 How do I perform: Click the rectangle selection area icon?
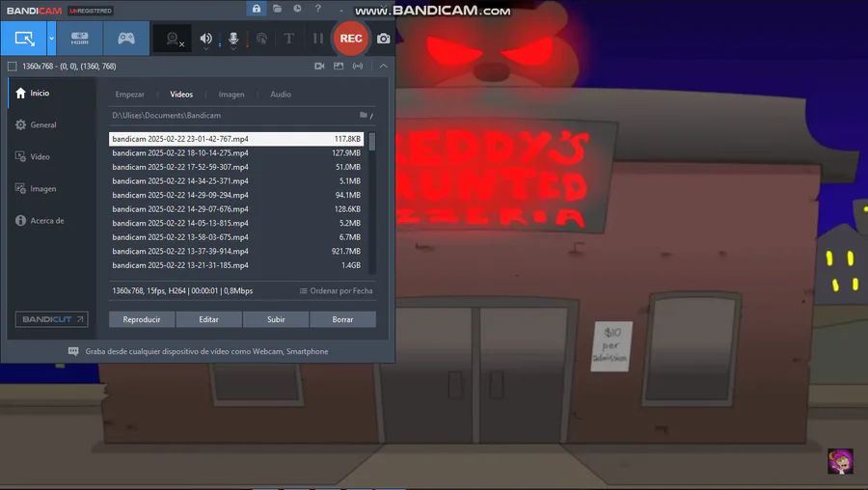pyautogui.click(x=13, y=67)
